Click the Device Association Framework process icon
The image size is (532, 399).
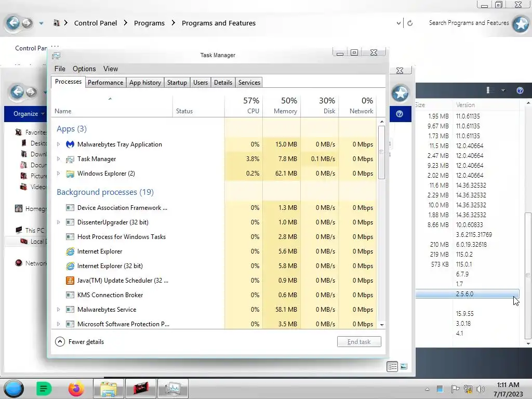[x=70, y=208]
